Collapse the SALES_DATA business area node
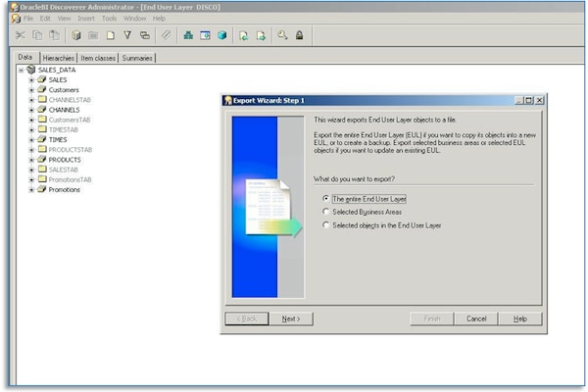The width and height of the screenshot is (588, 392). point(21,70)
